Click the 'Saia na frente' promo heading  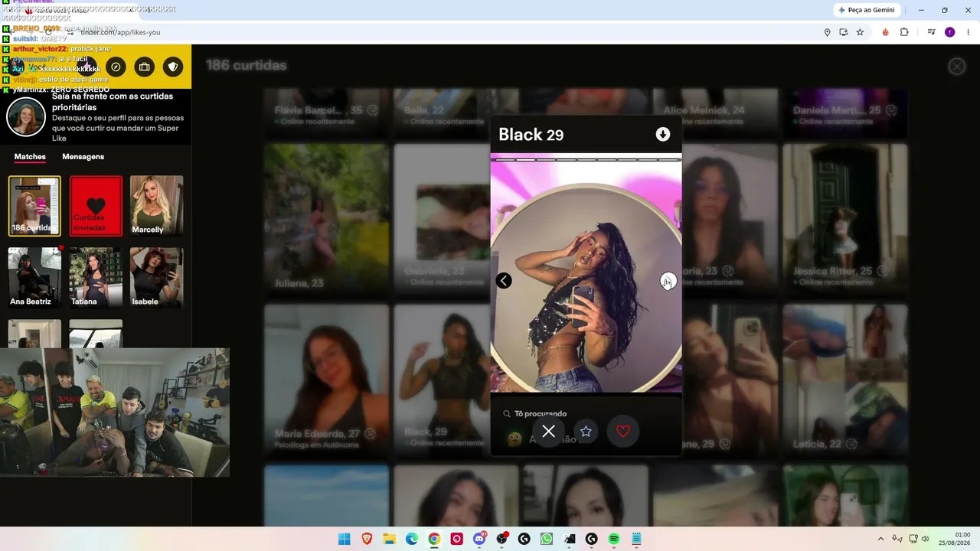tap(113, 102)
